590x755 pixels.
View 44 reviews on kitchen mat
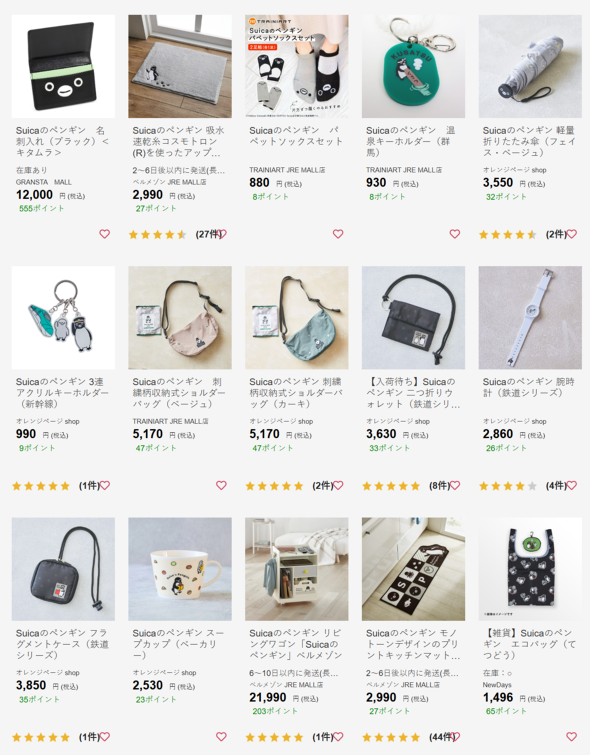tap(442, 737)
